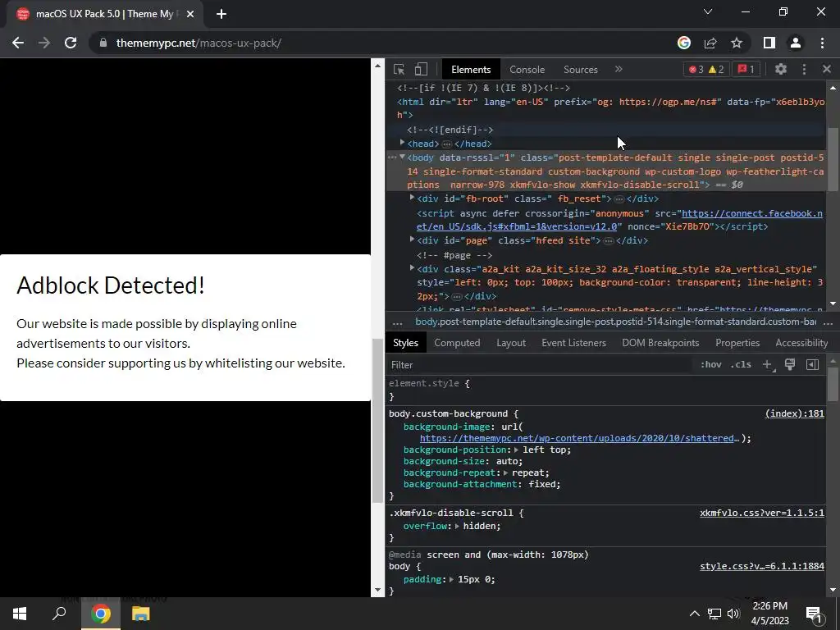
Task: Open the issues counter with red flag
Action: 746,70
